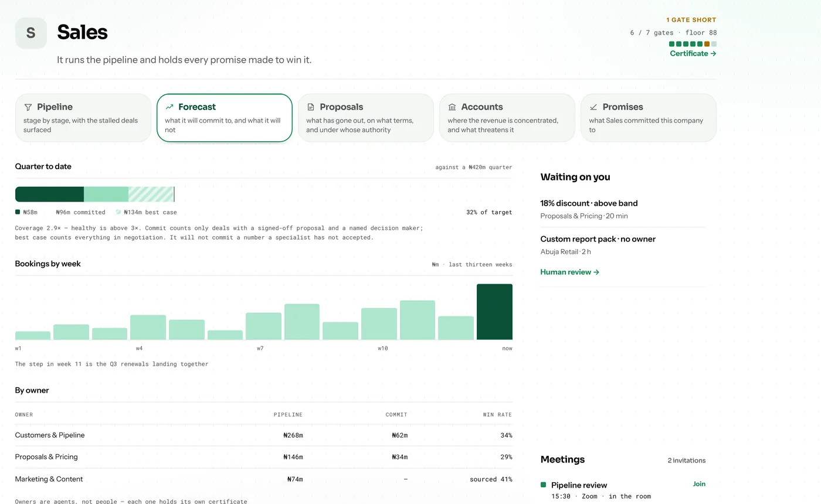Image resolution: width=821 pixels, height=504 pixels.
Task: Click the document icon on Proposals tab
Action: coord(311,107)
